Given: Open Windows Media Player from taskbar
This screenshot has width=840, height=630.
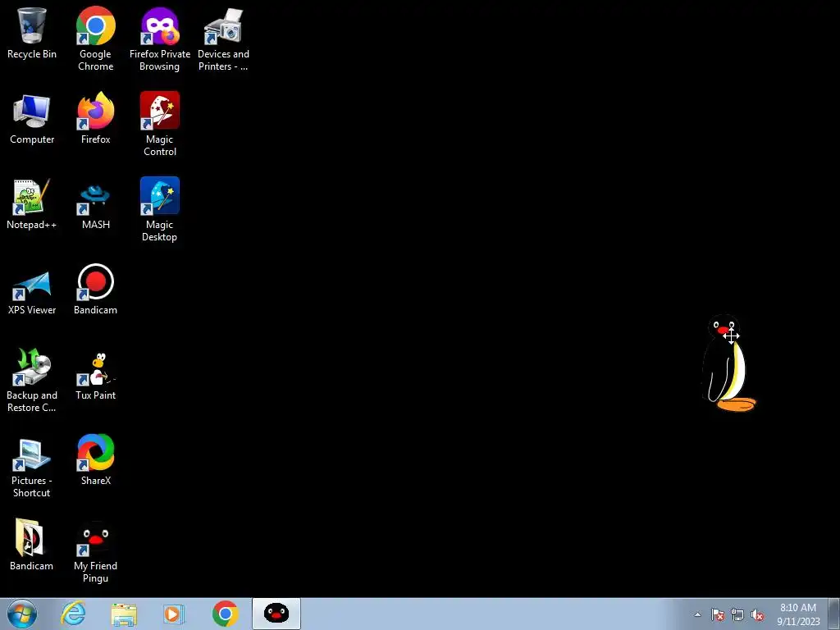Looking at the screenshot, I should 174,614.
